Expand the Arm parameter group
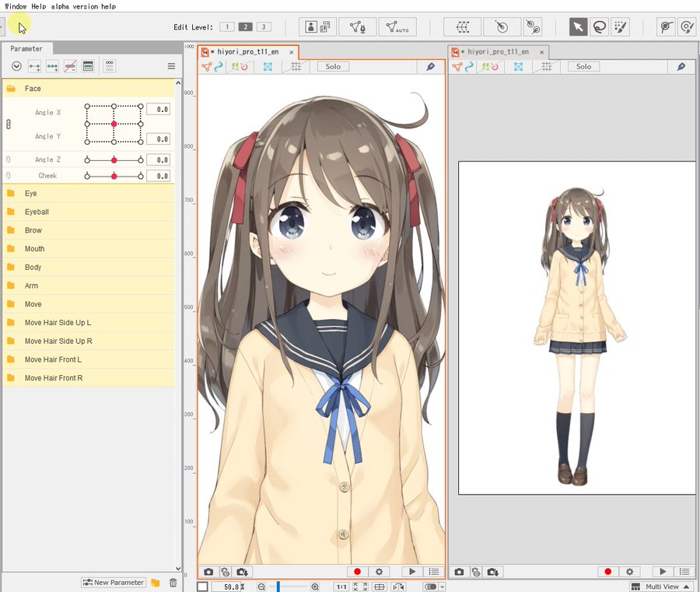 [x=89, y=285]
